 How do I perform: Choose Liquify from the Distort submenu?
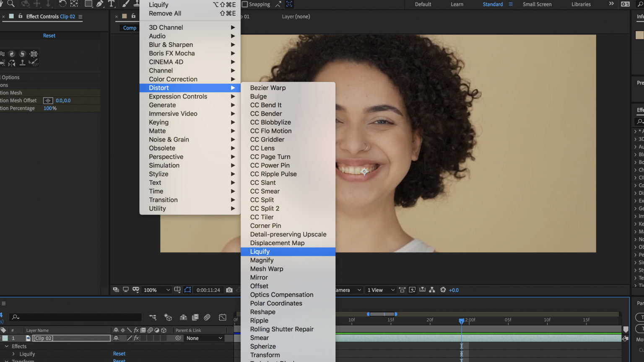coord(260,251)
